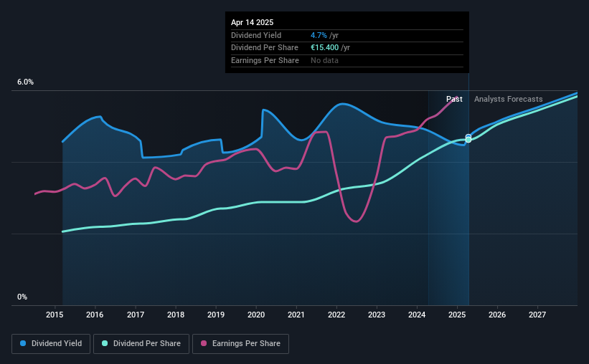Select the 2015 label on the x-axis
This screenshot has height=364, width=589.
point(55,315)
